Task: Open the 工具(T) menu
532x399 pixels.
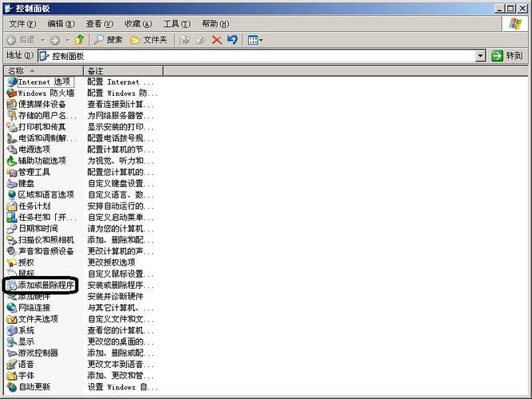Action: 177,24
